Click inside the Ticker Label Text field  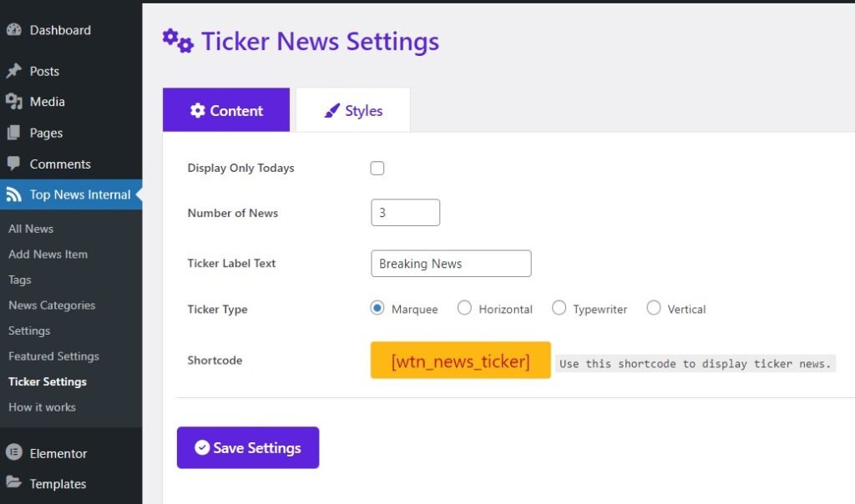tap(451, 263)
